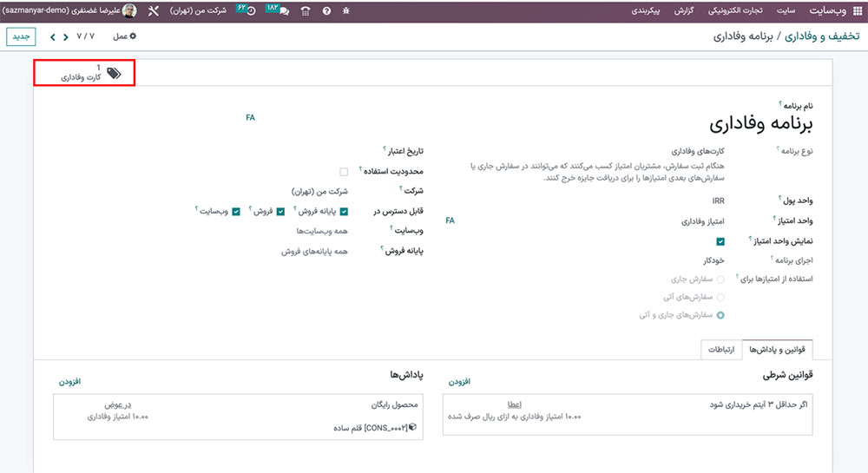Enable the usage limit checkbox

pos(345,172)
